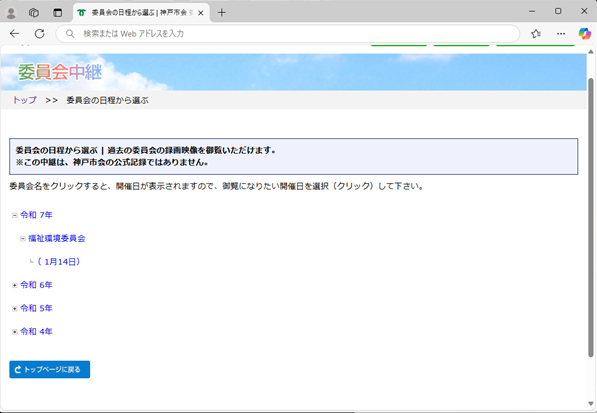Screen dimensions: 597x413
Task: Open the favorites star icon
Action: pyautogui.click(x=536, y=33)
